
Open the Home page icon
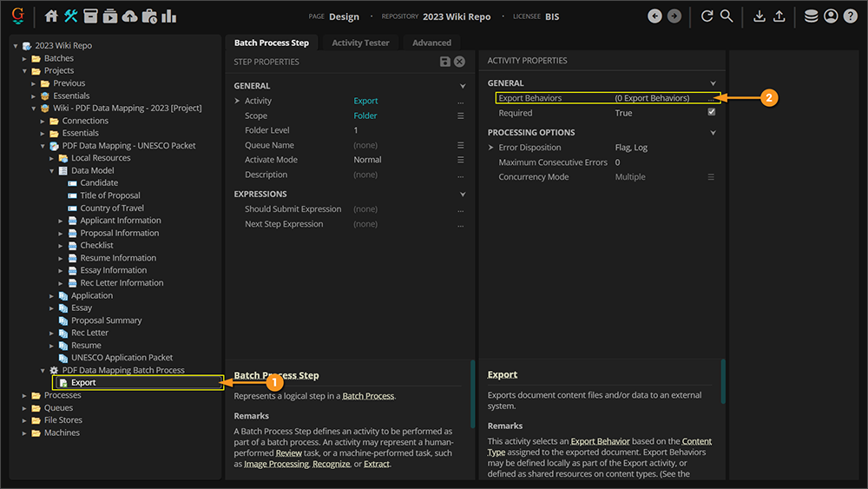[51, 17]
